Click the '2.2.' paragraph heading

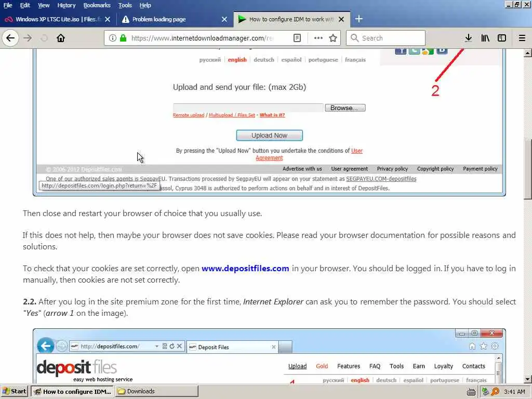(x=30, y=302)
